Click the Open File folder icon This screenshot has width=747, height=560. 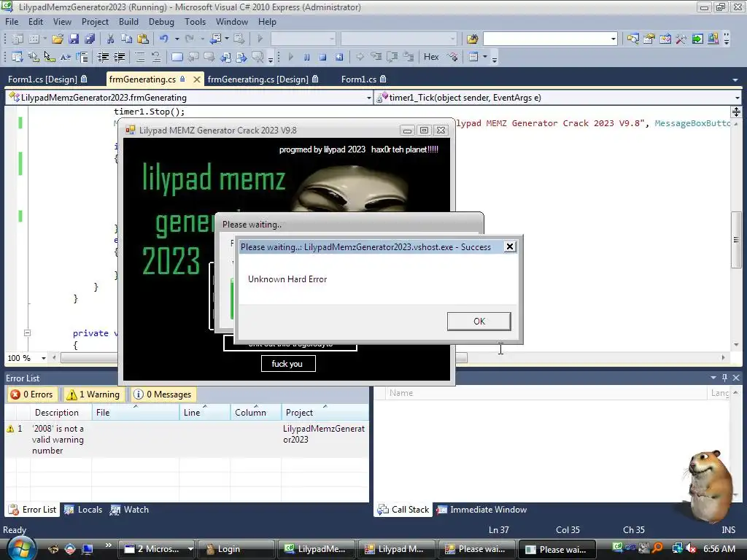click(x=58, y=39)
